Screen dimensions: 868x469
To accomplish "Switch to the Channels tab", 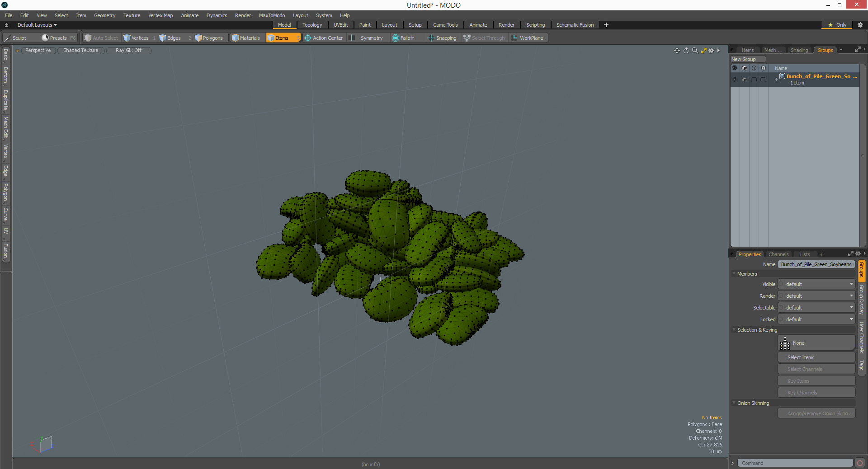I will tap(778, 254).
